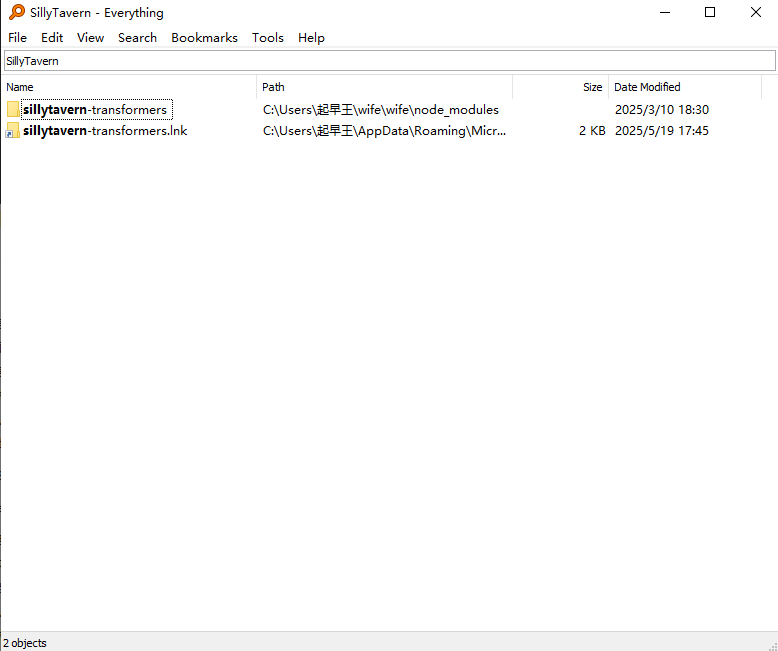Image resolution: width=778 pixels, height=651 pixels.
Task: Click the 2025/5/19 17:45 date cell
Action: pos(662,131)
